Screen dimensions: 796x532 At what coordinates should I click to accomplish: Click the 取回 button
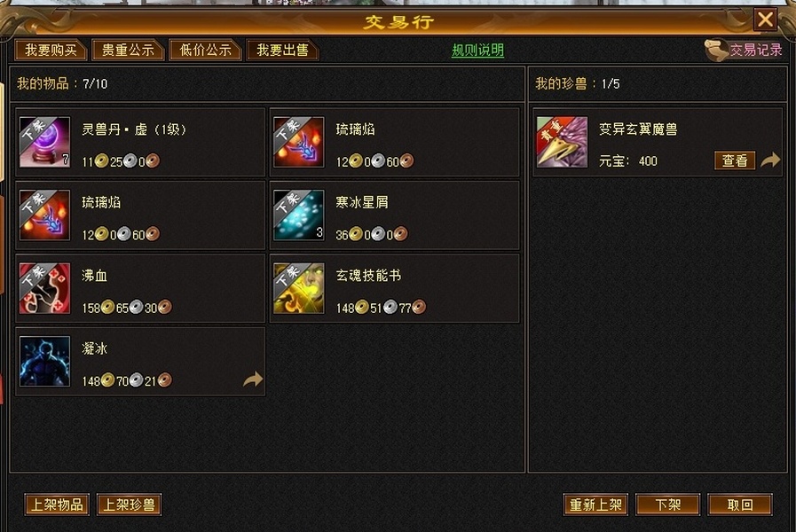point(740,505)
